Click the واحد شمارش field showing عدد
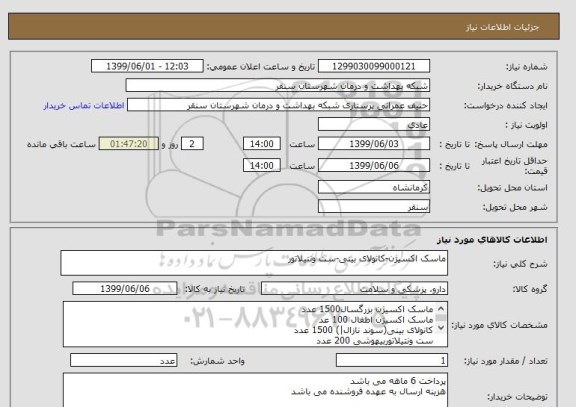Image resolution: width=576 pixels, height=407 pixels. coord(123,361)
